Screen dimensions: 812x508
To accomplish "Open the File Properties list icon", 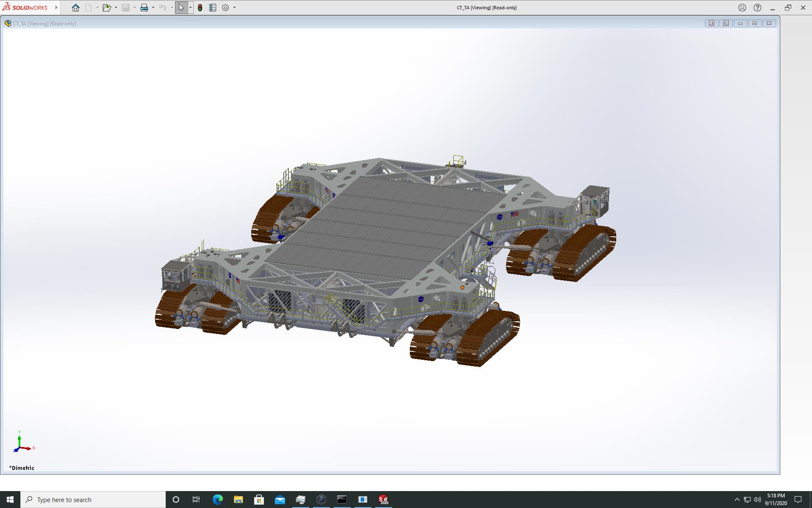I will pos(213,8).
